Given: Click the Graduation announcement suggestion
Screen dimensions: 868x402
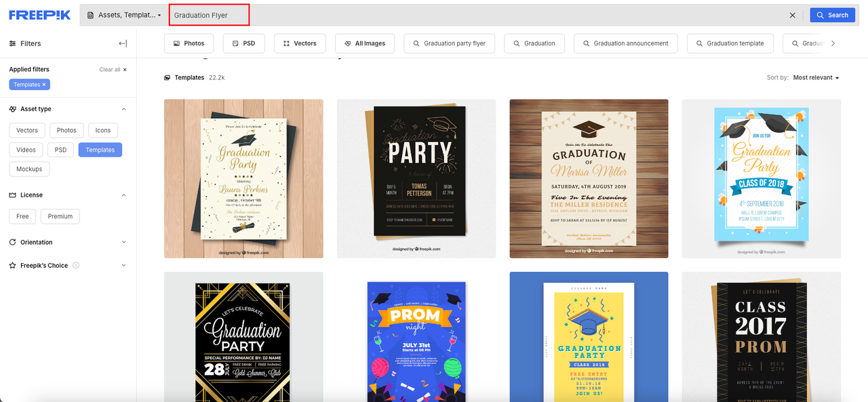Looking at the screenshot, I should coord(625,43).
